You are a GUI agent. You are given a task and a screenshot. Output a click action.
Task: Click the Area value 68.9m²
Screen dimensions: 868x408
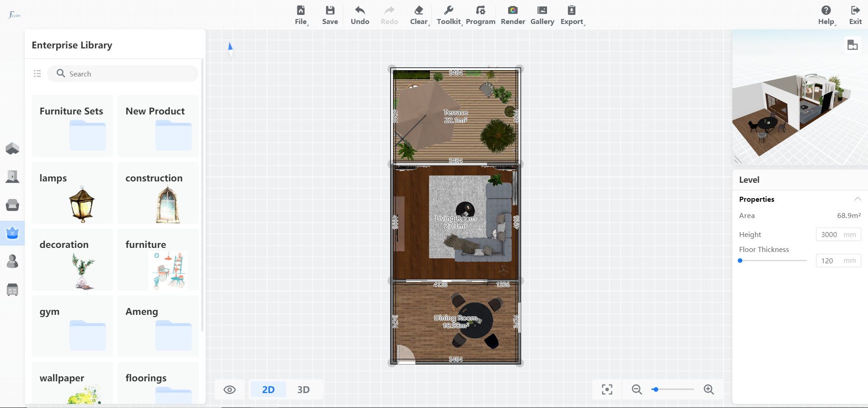pos(849,215)
